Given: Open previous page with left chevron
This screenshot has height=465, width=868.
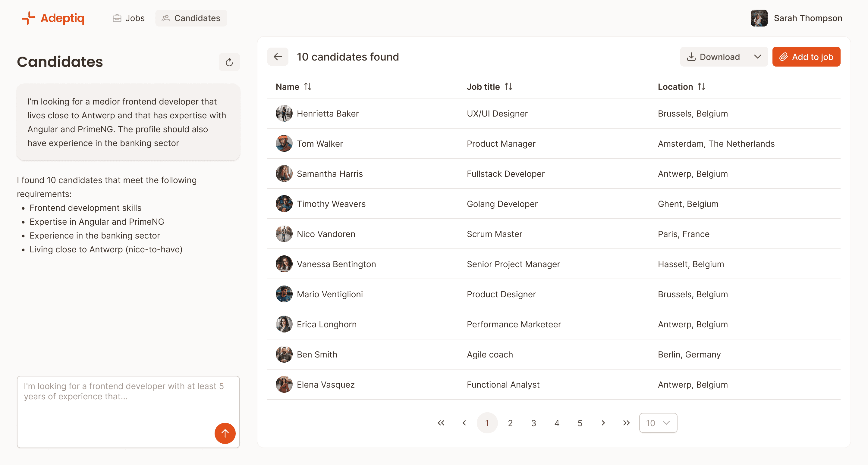Looking at the screenshot, I should 464,423.
